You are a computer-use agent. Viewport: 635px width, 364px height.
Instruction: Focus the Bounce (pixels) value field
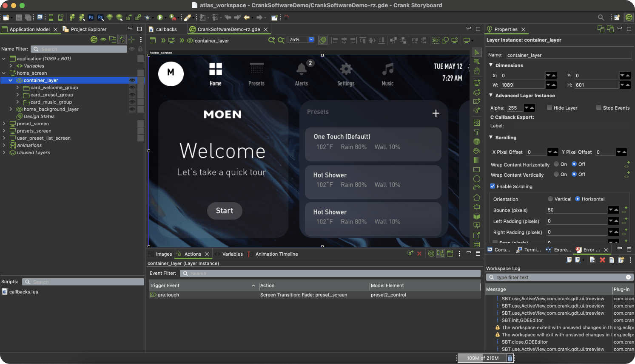click(x=577, y=210)
